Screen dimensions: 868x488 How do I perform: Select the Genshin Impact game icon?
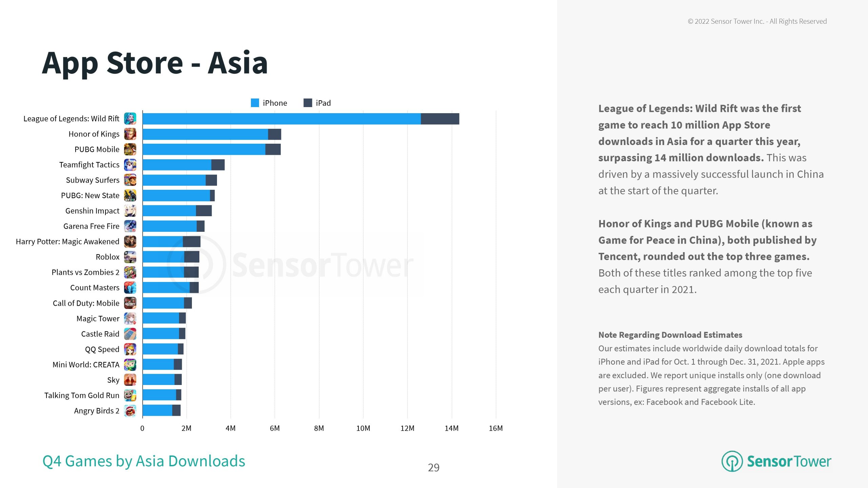click(130, 211)
